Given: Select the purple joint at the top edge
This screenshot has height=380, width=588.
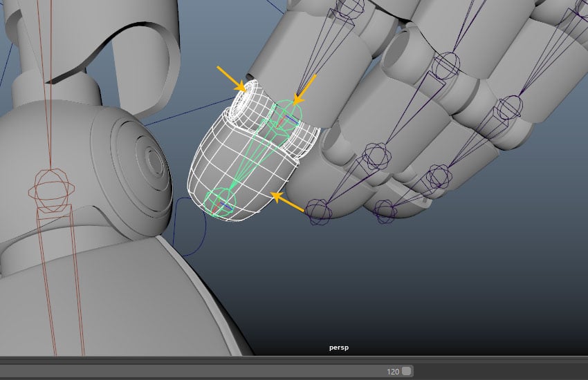Looking at the screenshot, I should point(350,8).
